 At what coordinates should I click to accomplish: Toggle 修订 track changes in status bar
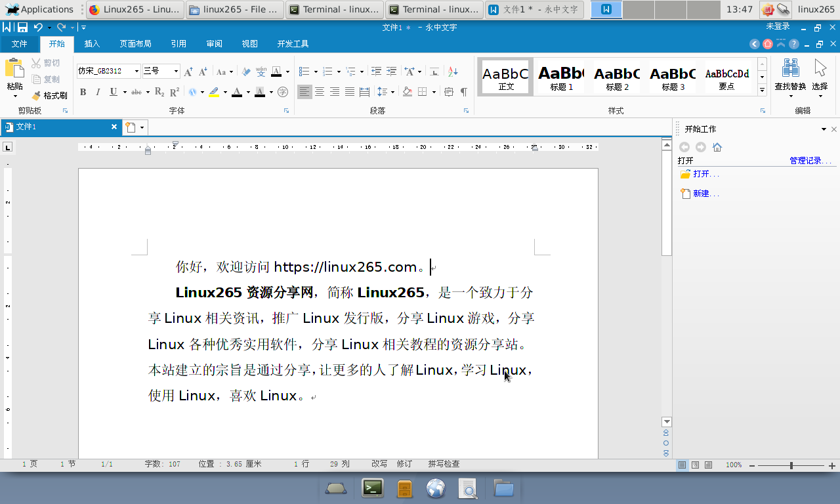coord(404,464)
